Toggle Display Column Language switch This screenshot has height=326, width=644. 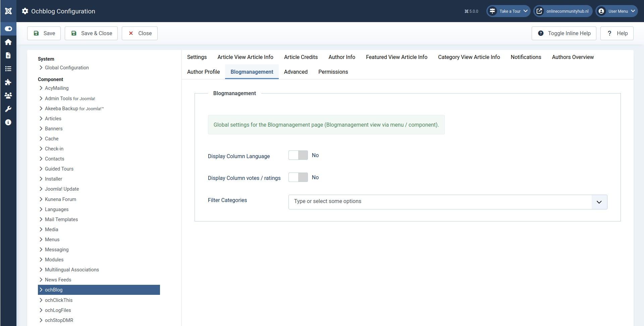pyautogui.click(x=298, y=155)
